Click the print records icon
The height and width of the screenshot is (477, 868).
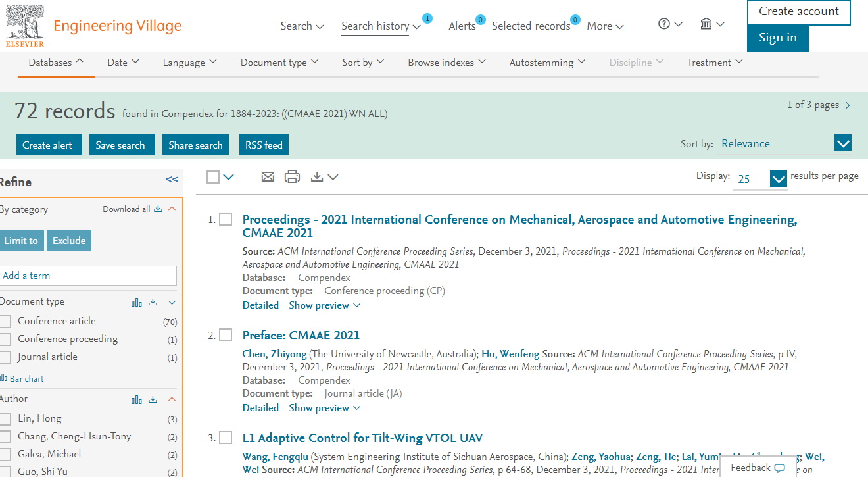tap(292, 176)
